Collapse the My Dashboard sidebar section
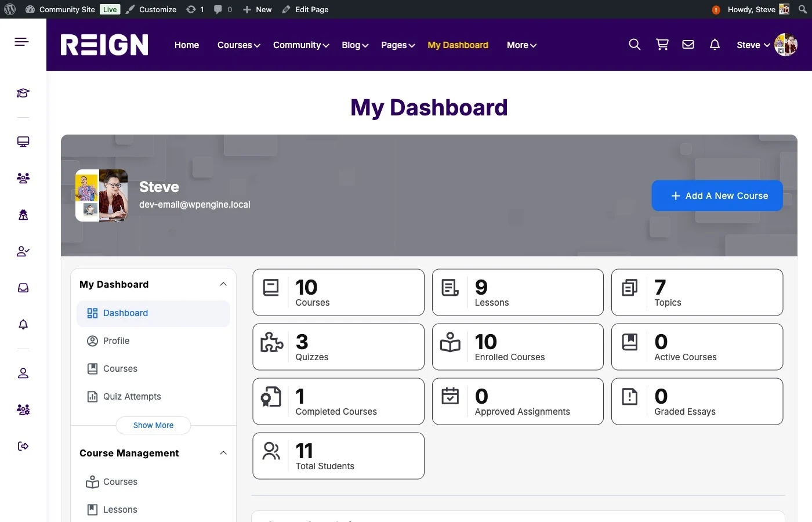The height and width of the screenshot is (522, 812). (223, 284)
